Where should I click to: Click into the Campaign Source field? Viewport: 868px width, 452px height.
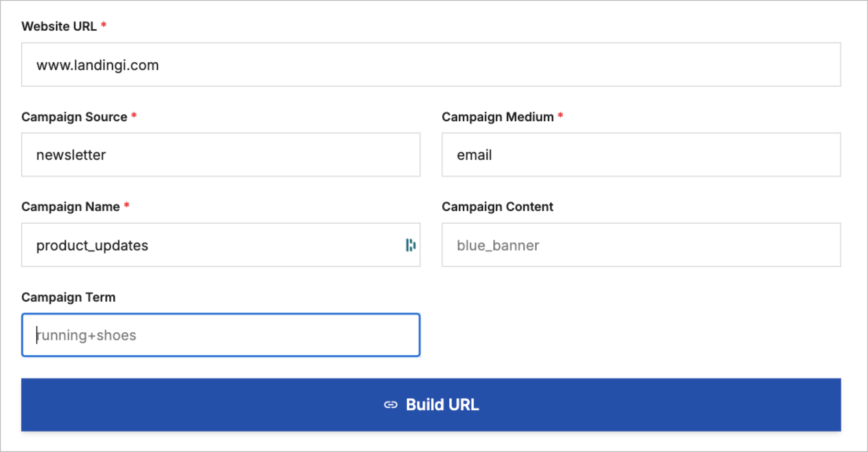pos(221,155)
